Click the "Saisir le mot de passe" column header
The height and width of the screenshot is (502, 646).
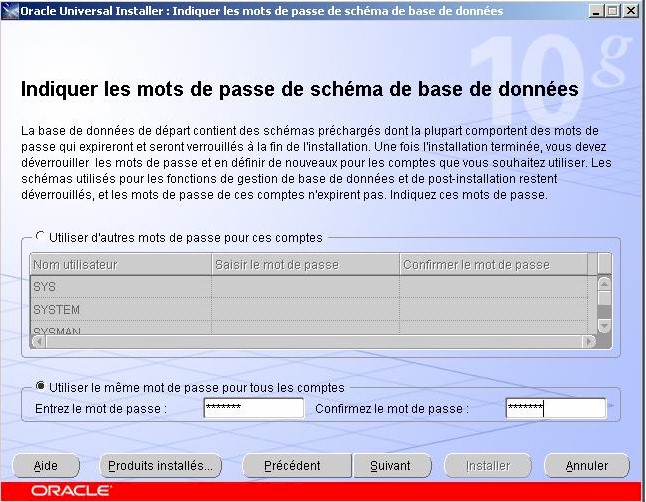305,264
